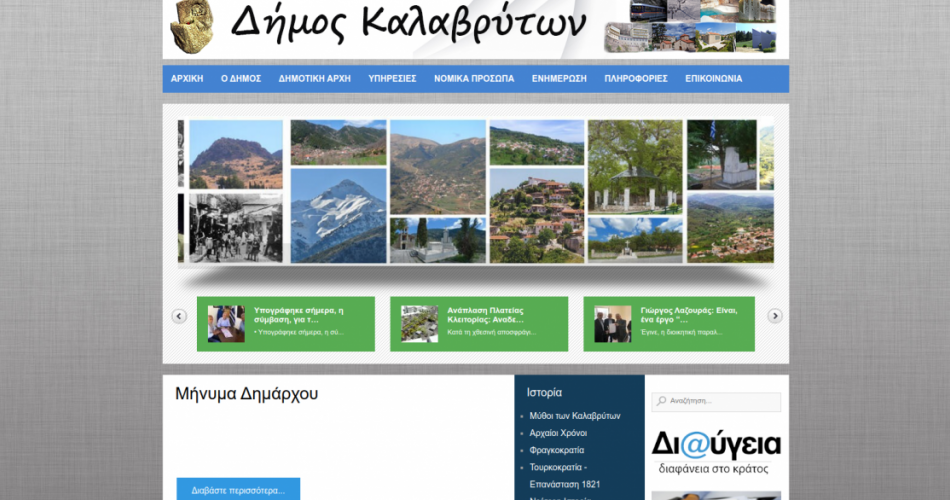Click the magnifier icon in the search box
Viewport: 950px width, 500px height.
tap(661, 402)
